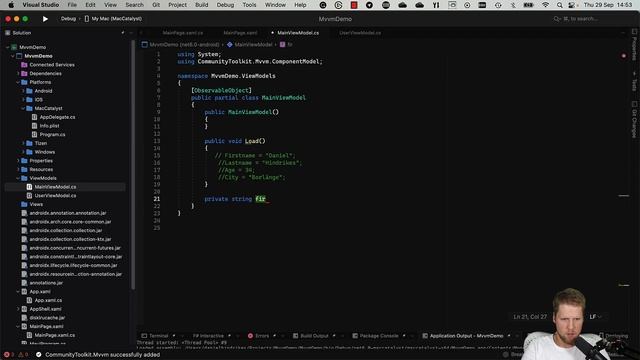Select Application Output - MvvmDemo panel
Image resolution: width=640 pixels, height=360 pixels.
[466, 336]
